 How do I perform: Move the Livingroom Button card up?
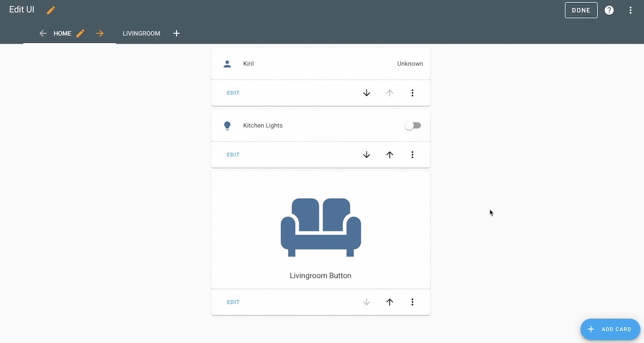[x=389, y=302]
